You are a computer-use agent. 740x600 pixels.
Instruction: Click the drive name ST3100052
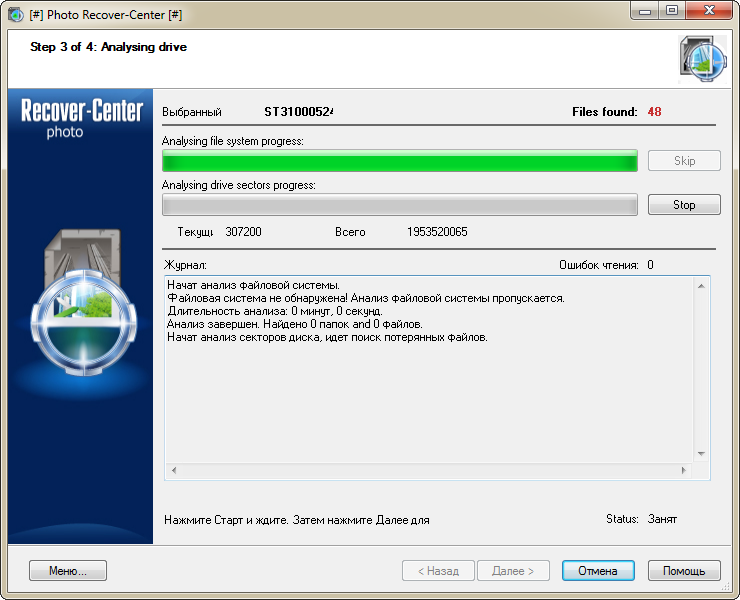299,112
